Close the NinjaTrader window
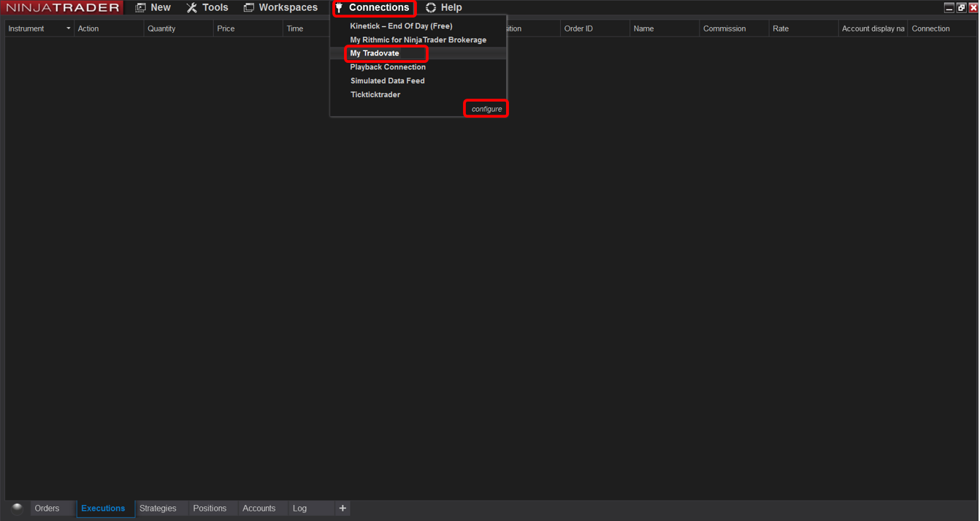 (973, 7)
